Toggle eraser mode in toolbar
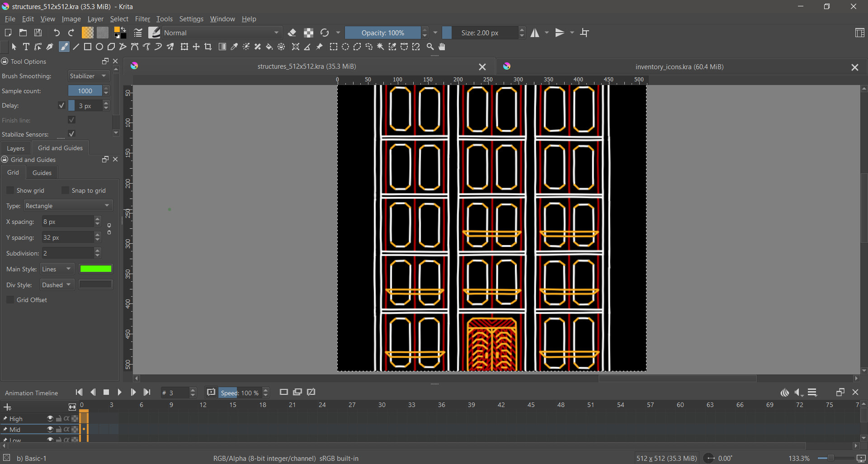The width and height of the screenshot is (868, 464). point(292,33)
